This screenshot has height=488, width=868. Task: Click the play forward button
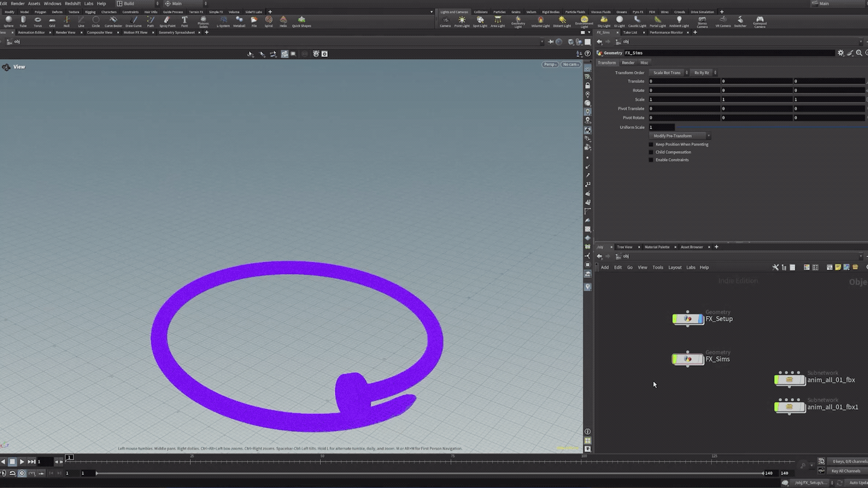coord(22,461)
